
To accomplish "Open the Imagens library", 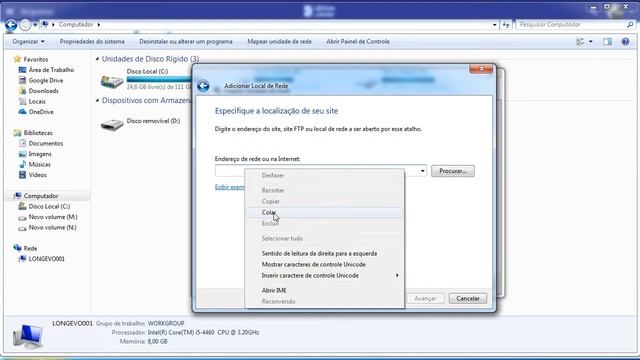I will click(x=40, y=154).
